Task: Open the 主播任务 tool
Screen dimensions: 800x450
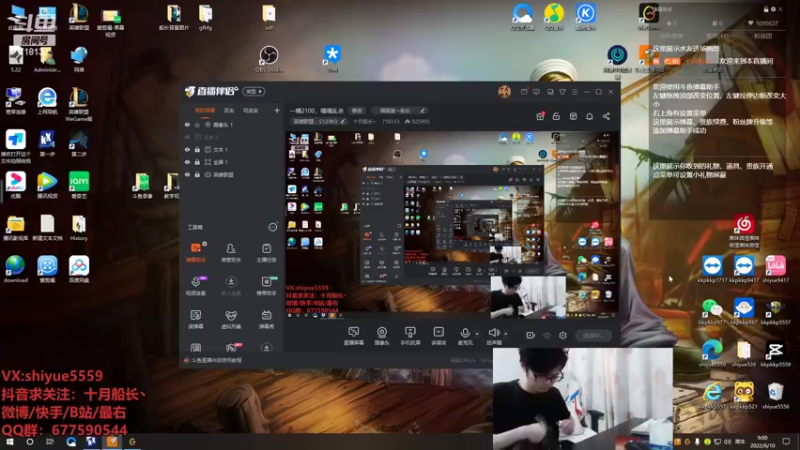Action: (x=266, y=252)
